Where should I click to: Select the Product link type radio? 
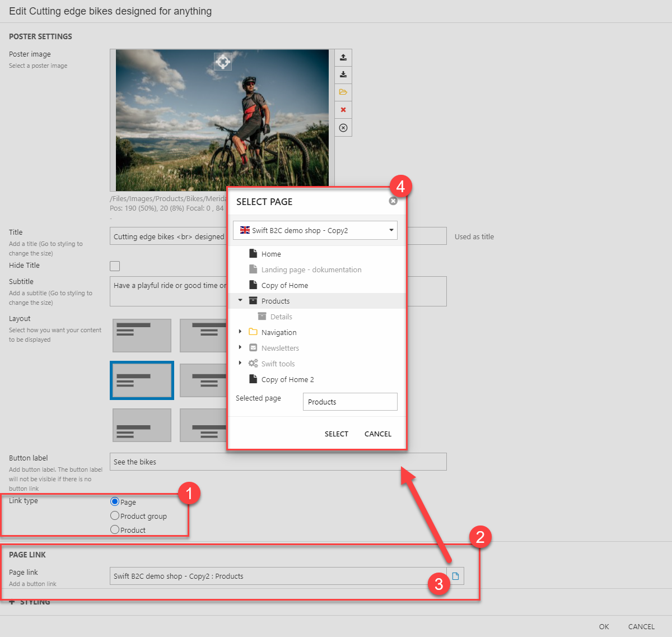tap(115, 530)
